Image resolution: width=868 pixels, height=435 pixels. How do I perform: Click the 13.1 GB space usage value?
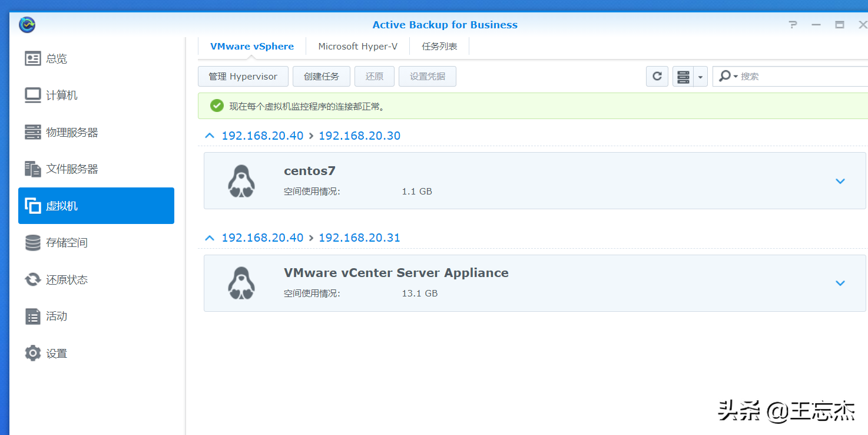[420, 294]
